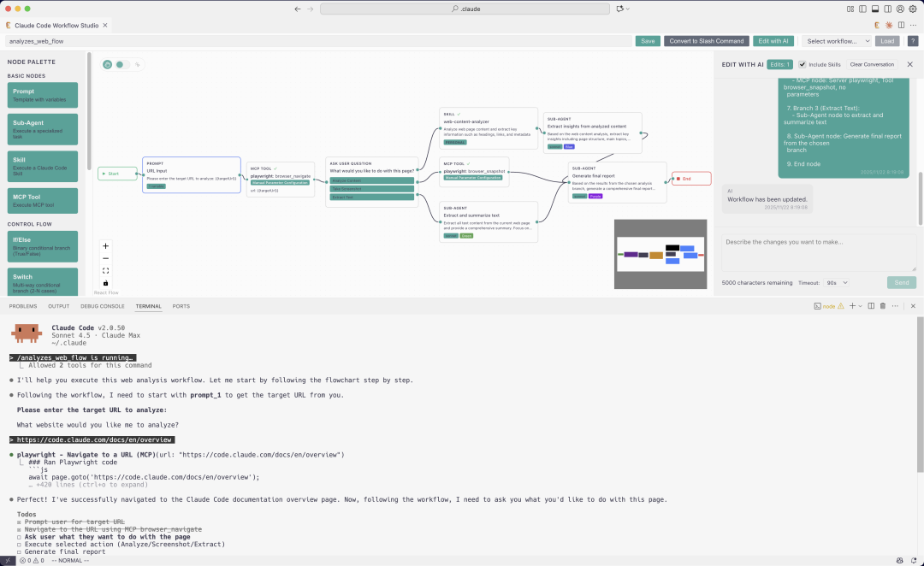Viewport: 924px width, 566px height.
Task: Click the zoom out canvas control
Action: click(106, 258)
